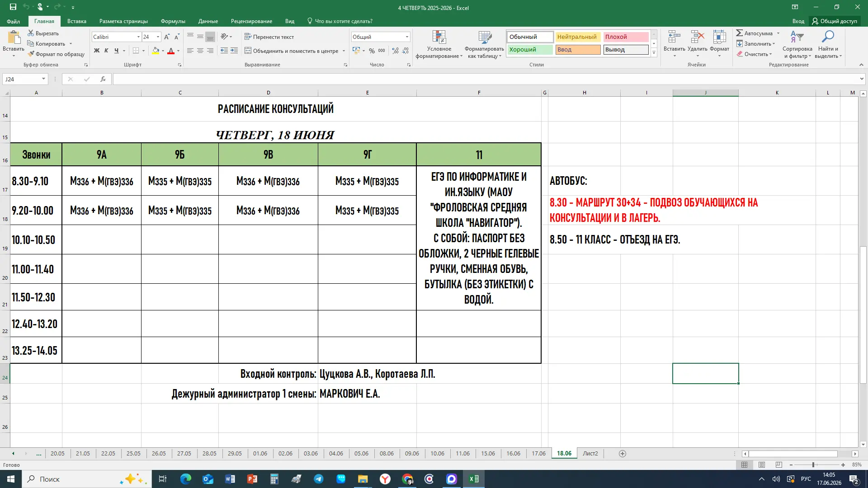Open the font name Calibri dropdown
The height and width of the screenshot is (488, 868).
pyautogui.click(x=138, y=37)
